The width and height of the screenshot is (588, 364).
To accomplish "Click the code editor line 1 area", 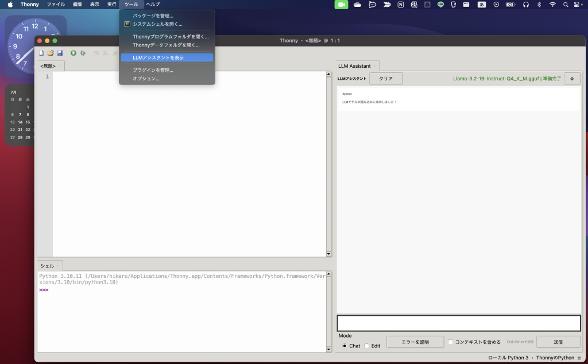I will pos(189,76).
